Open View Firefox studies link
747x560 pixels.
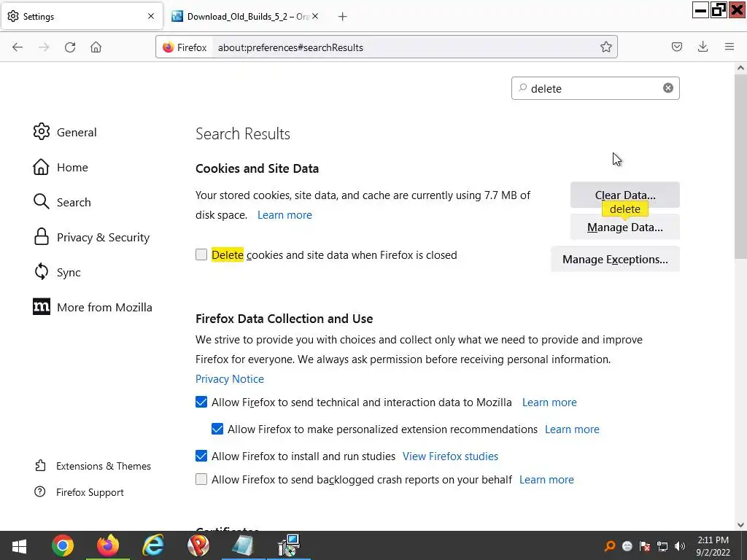[450, 456]
